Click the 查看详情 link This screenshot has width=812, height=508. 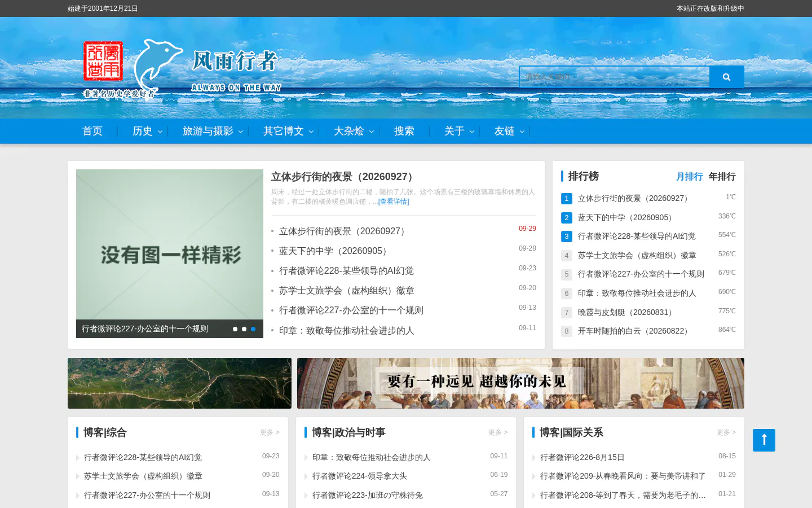tap(394, 202)
